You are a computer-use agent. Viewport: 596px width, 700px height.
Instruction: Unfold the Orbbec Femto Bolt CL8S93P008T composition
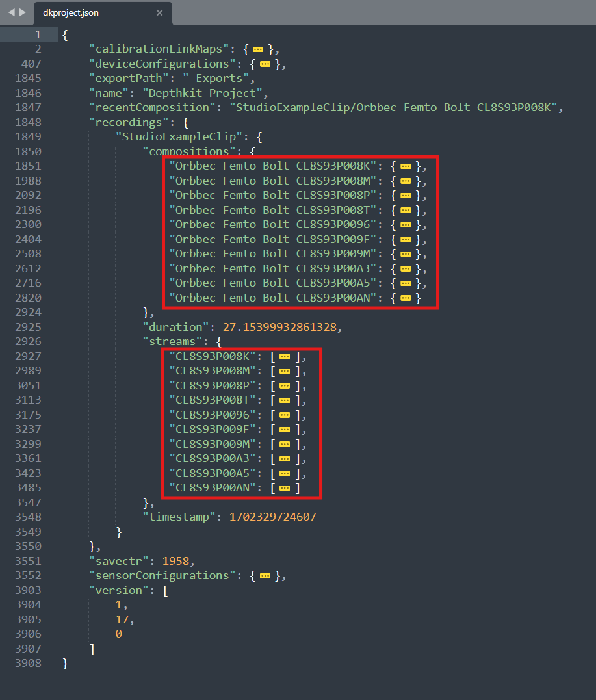(x=405, y=210)
